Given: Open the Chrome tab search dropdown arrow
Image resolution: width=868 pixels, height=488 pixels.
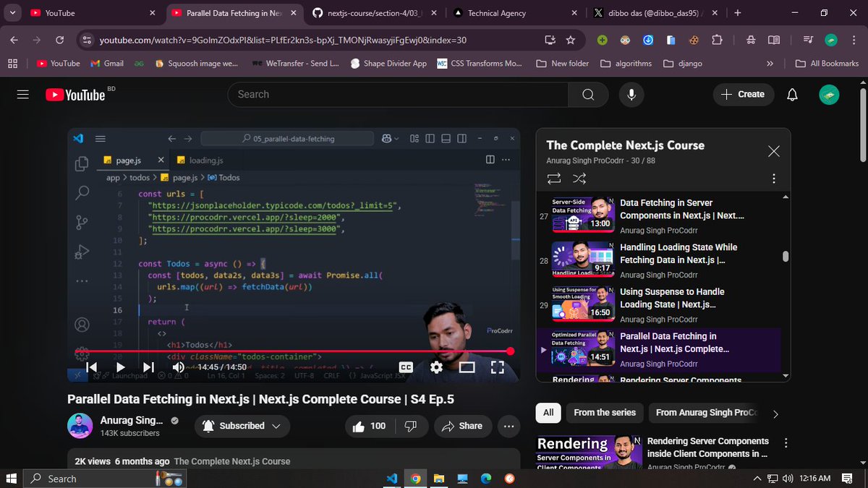Looking at the screenshot, I should click(13, 13).
